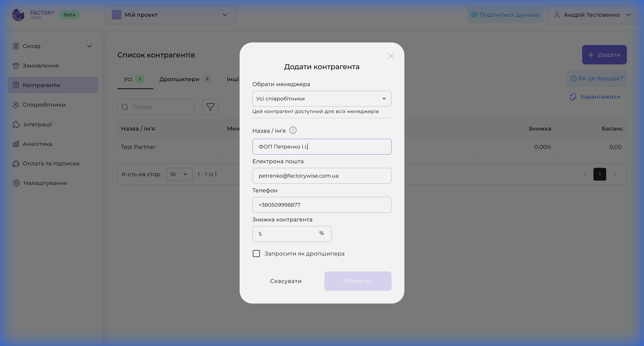This screenshot has height=346, width=644.
Task: Click the FactoryWise logo icon
Action: pyautogui.click(x=18, y=15)
